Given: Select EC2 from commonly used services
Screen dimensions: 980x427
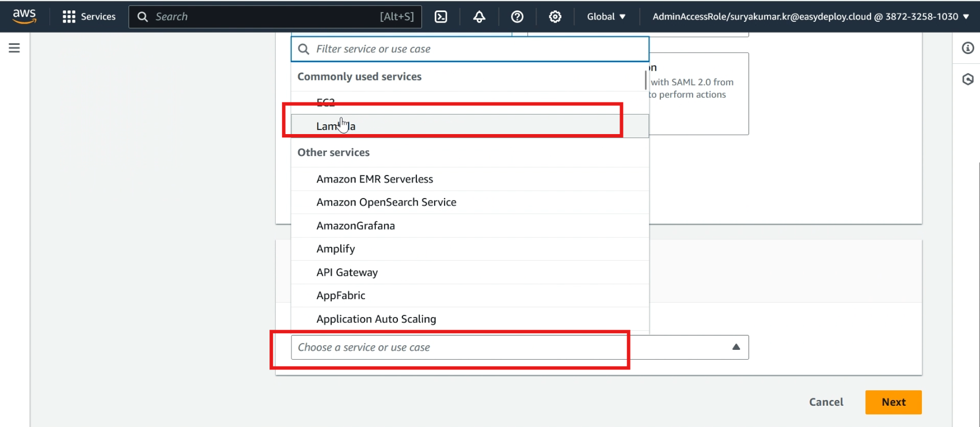Looking at the screenshot, I should coord(470,102).
